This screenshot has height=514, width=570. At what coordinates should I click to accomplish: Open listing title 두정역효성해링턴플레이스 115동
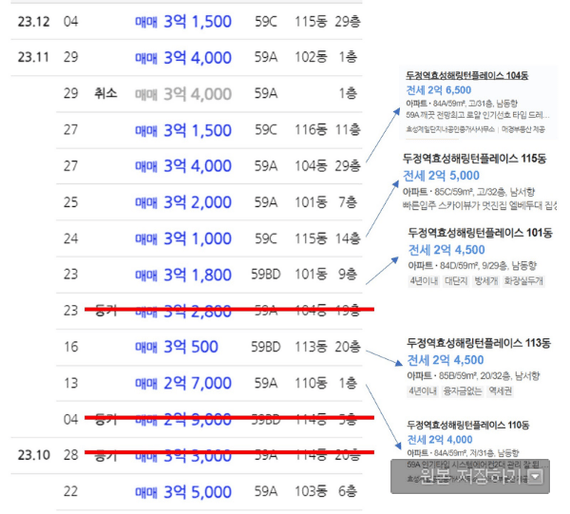474,158
